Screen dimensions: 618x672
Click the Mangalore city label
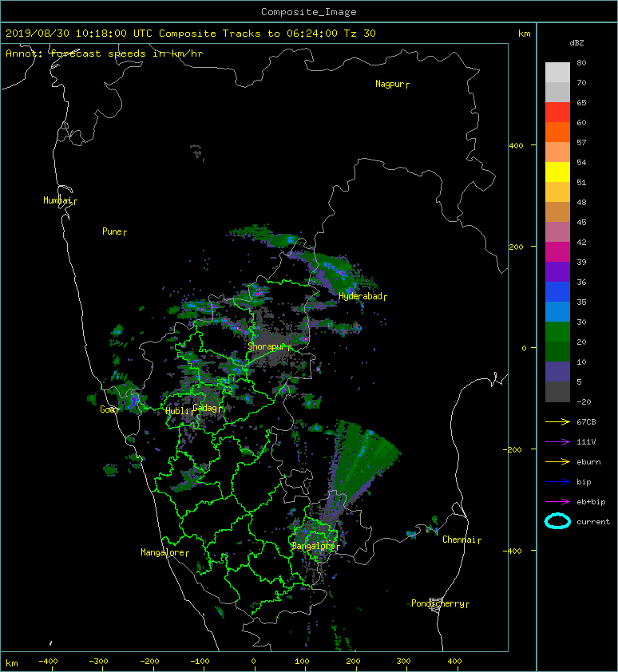pyautogui.click(x=163, y=552)
